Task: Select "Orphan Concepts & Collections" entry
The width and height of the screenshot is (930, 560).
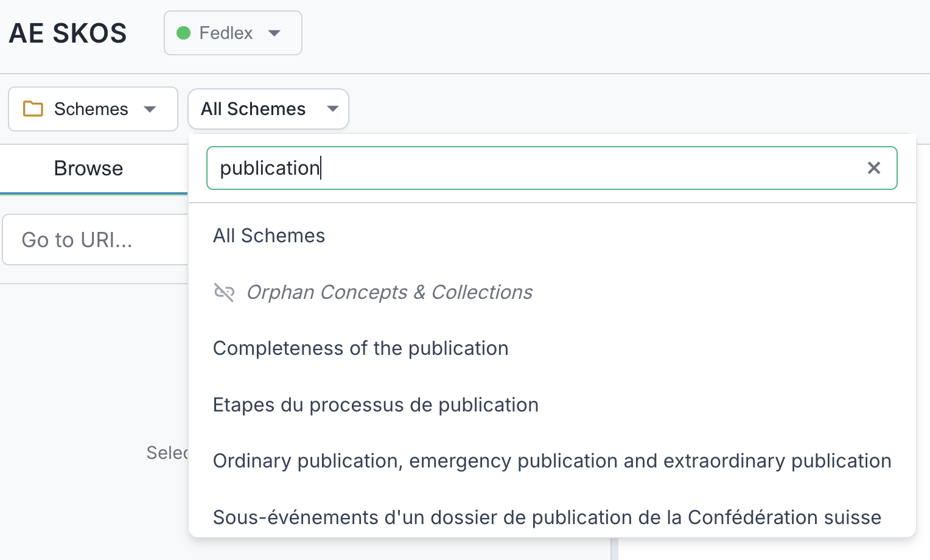Action: pyautogui.click(x=389, y=292)
